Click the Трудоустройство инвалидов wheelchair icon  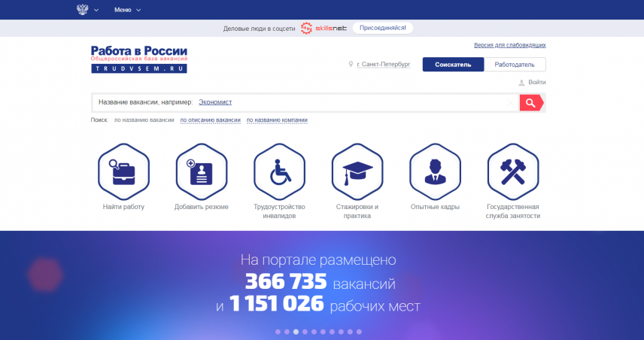[x=279, y=172]
